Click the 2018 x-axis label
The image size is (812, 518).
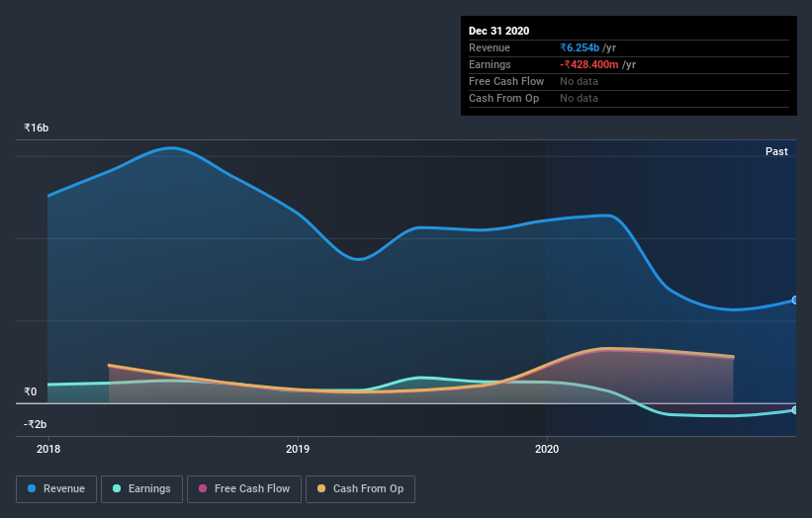[x=48, y=449]
